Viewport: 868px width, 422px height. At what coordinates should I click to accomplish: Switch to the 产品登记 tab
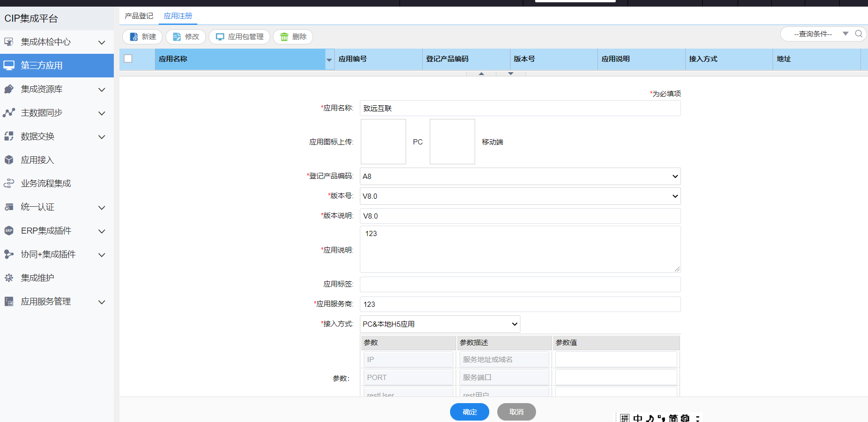139,16
